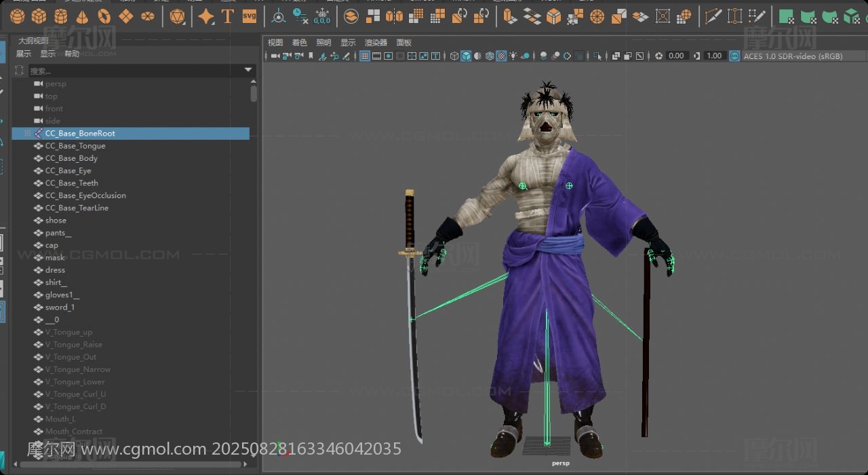The image size is (868, 475).
Task: Toggle the resolution gate button
Action: 388,56
